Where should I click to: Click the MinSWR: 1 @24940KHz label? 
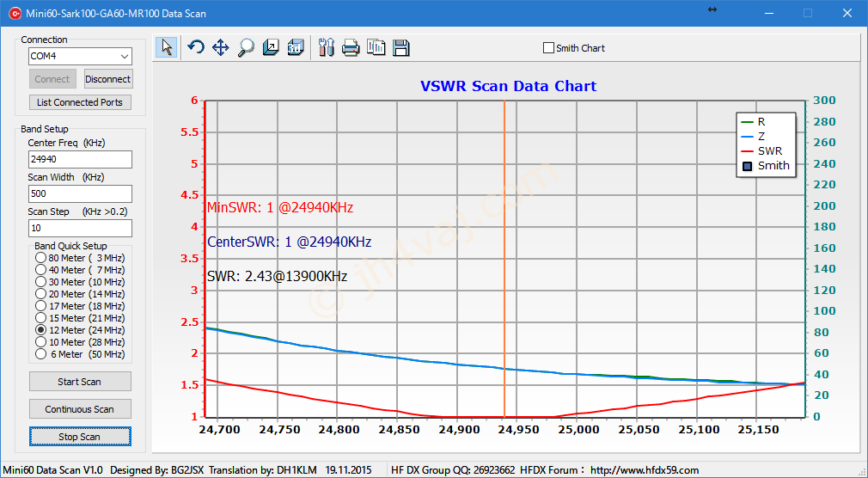tap(279, 208)
